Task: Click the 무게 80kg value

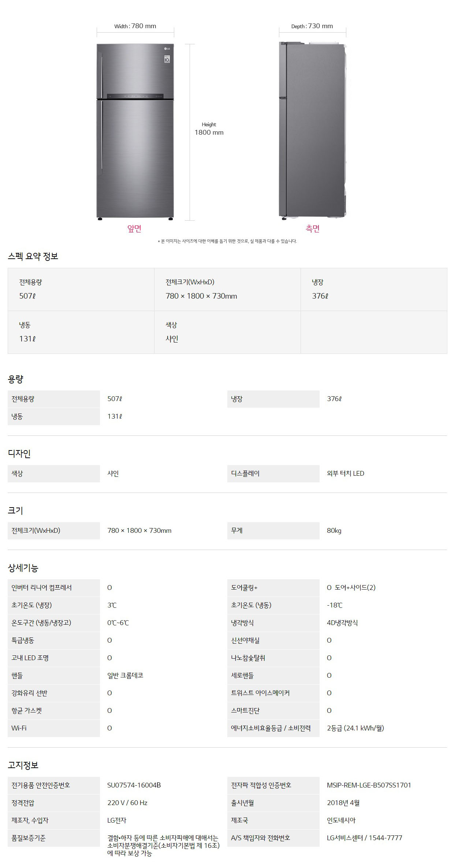Action: pos(334,531)
